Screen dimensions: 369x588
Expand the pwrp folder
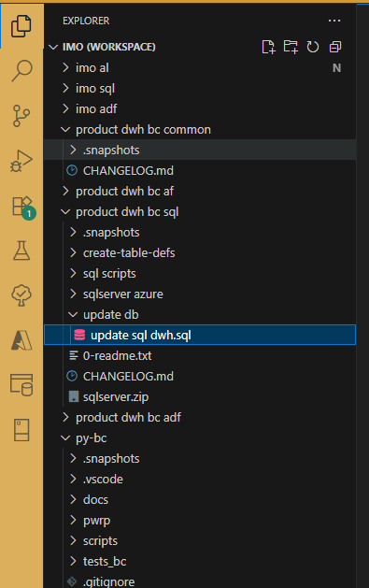[73, 520]
